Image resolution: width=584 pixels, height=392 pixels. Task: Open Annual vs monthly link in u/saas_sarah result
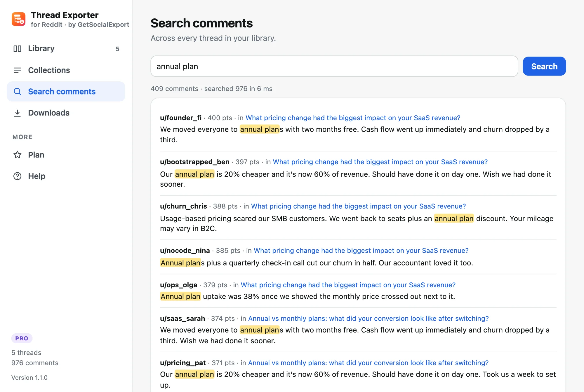click(368, 318)
